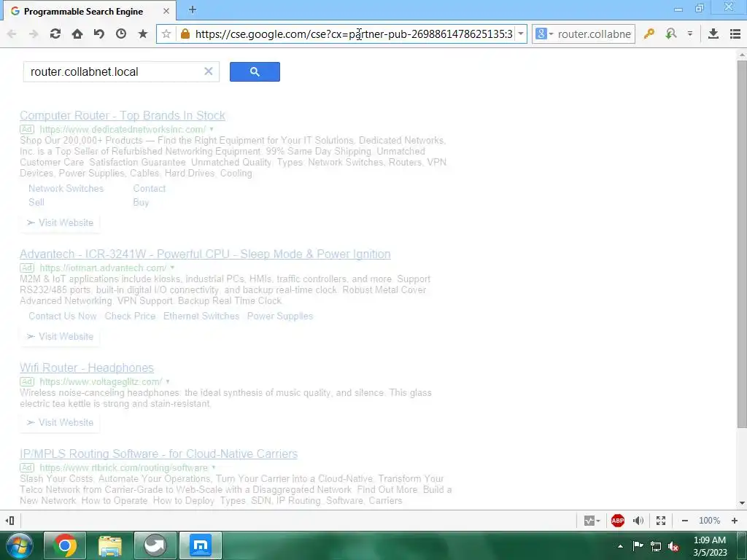The image size is (747, 560).
Task: Click the scrollbar down arrow
Action: [742, 503]
